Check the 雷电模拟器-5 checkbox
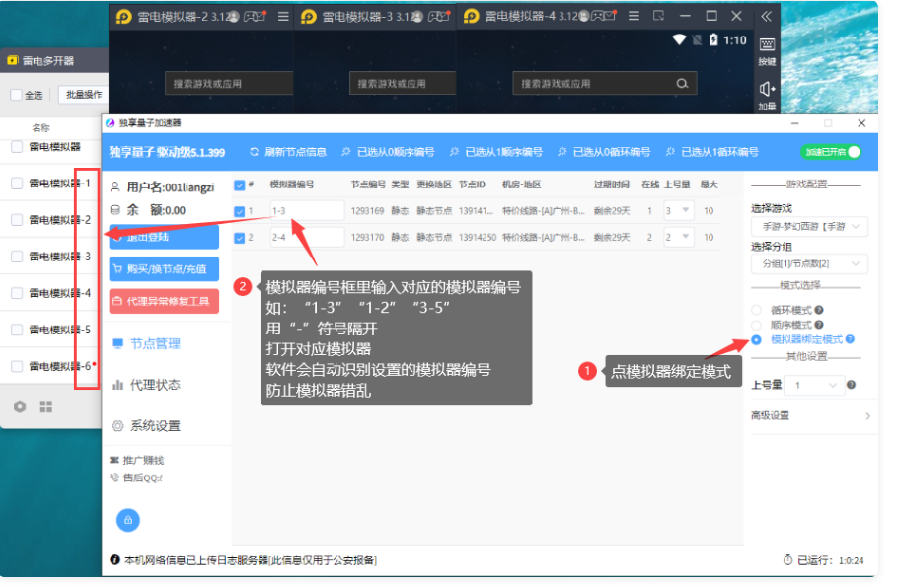897x588 pixels. pos(17,330)
